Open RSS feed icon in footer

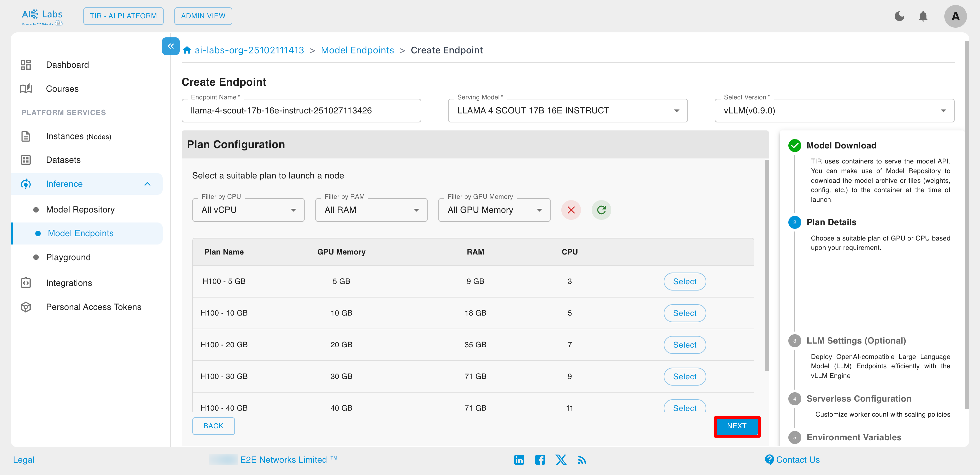582,460
